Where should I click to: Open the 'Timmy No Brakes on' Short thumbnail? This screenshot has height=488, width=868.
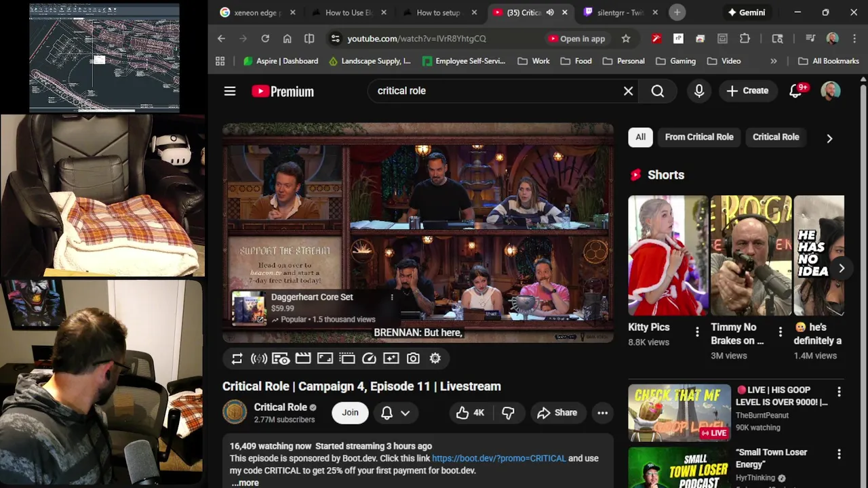[751, 256]
